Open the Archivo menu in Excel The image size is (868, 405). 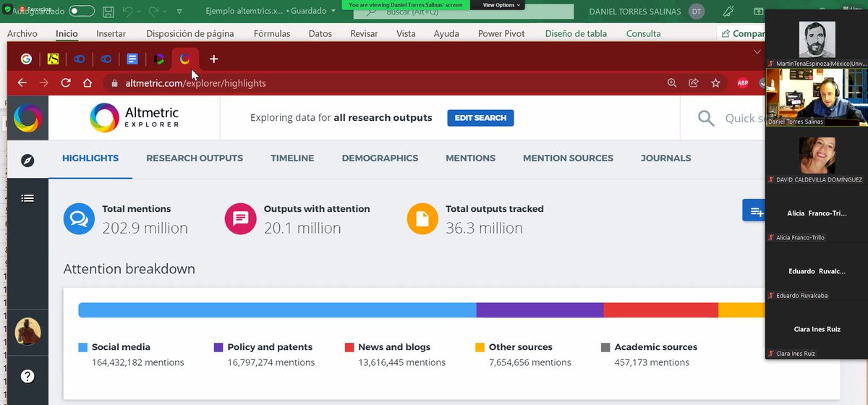coord(22,33)
